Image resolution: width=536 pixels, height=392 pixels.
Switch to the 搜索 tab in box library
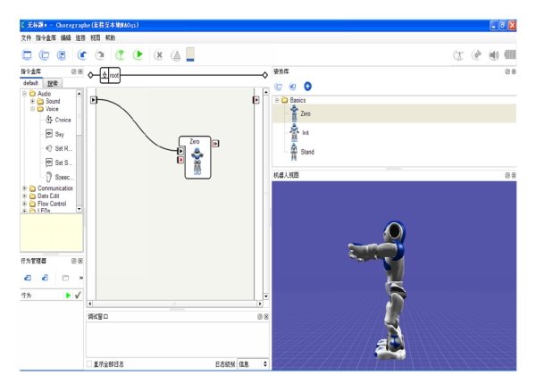[52, 82]
